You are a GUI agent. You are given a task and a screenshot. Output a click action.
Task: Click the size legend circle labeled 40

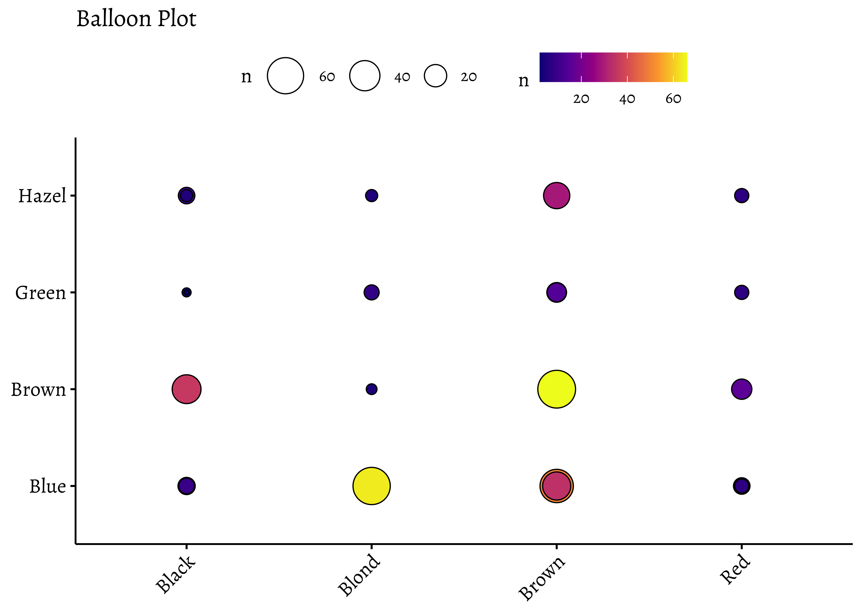pyautogui.click(x=365, y=76)
